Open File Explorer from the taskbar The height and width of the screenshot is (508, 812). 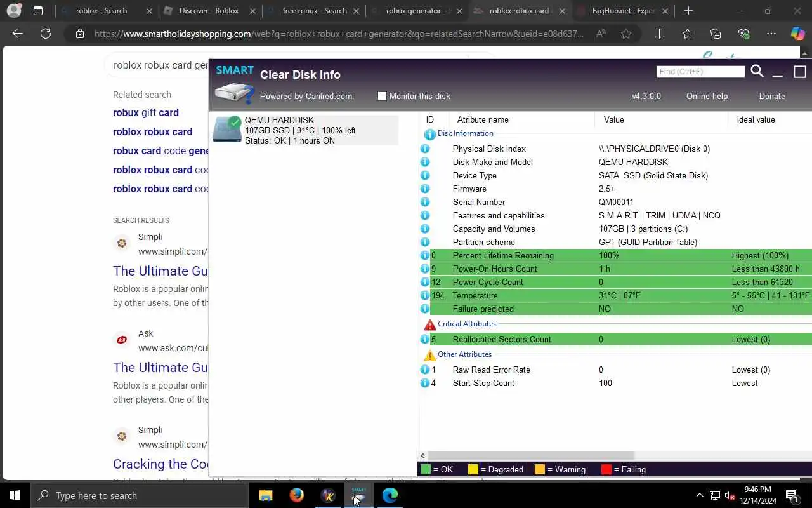click(x=265, y=495)
